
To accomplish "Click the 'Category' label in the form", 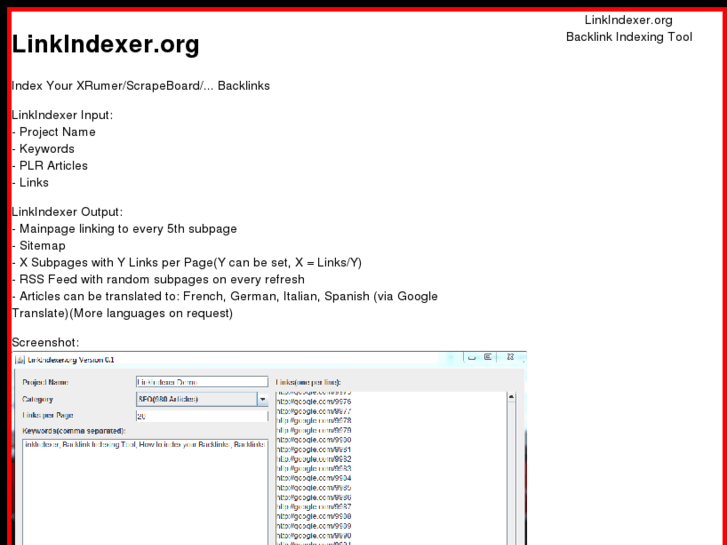I will coord(38,399).
